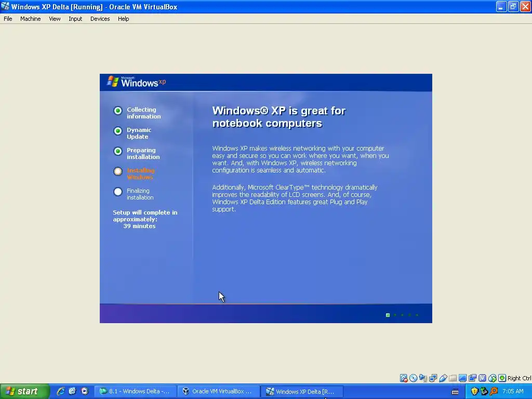
Task: Click the CPU virtualization chip status icon
Action: click(x=482, y=378)
